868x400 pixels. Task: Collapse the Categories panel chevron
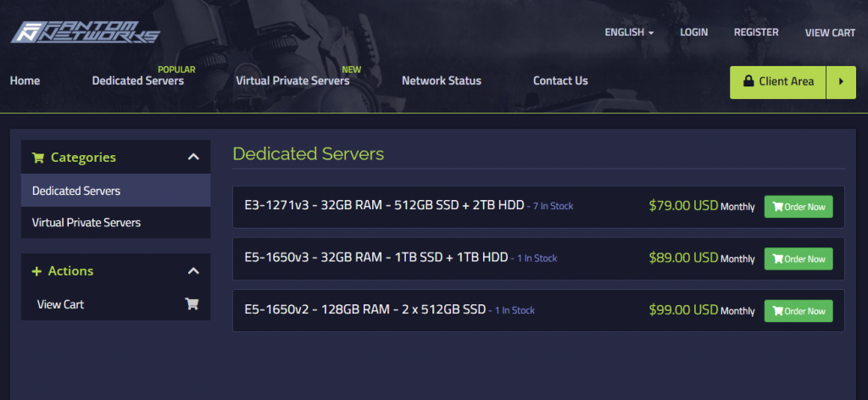(193, 157)
